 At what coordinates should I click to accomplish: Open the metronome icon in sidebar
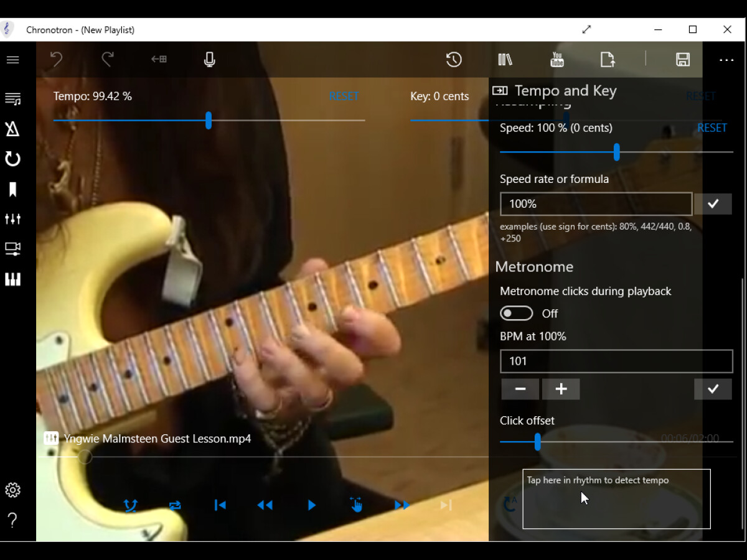[12, 129]
